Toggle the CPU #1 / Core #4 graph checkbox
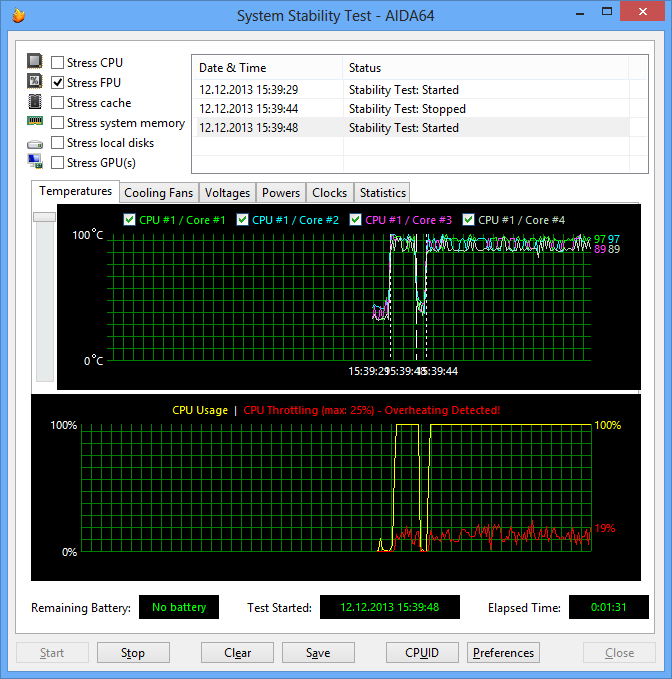Viewport: 672px width, 679px height. click(468, 220)
